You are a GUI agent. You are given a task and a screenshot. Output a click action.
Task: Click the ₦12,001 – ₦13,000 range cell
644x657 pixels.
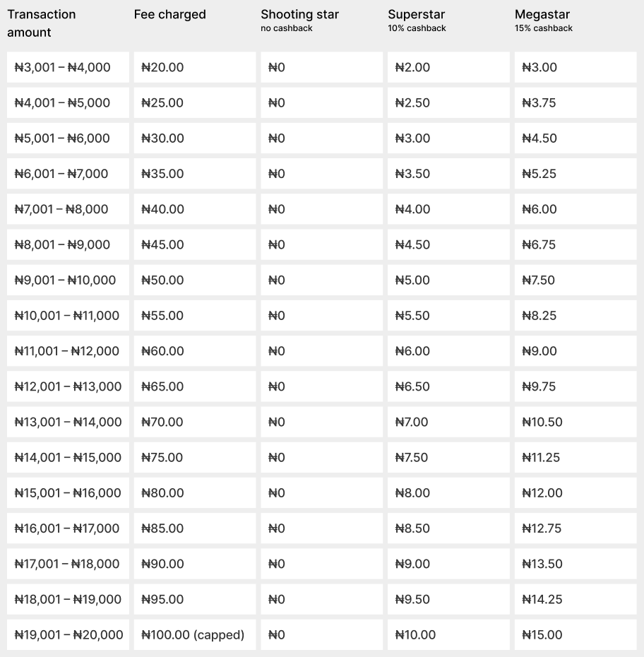[x=68, y=386]
